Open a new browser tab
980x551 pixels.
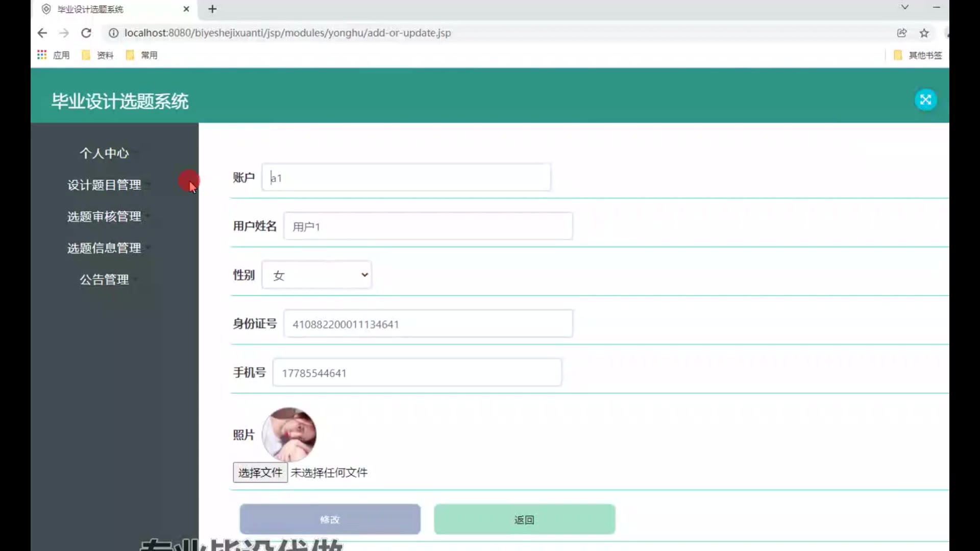pyautogui.click(x=212, y=9)
